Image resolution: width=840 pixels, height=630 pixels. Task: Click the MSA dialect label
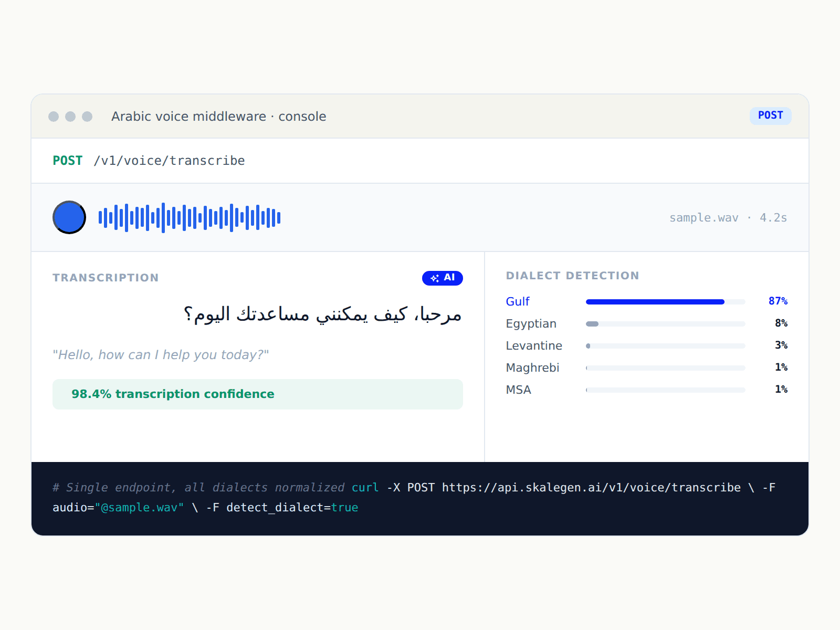point(518,390)
